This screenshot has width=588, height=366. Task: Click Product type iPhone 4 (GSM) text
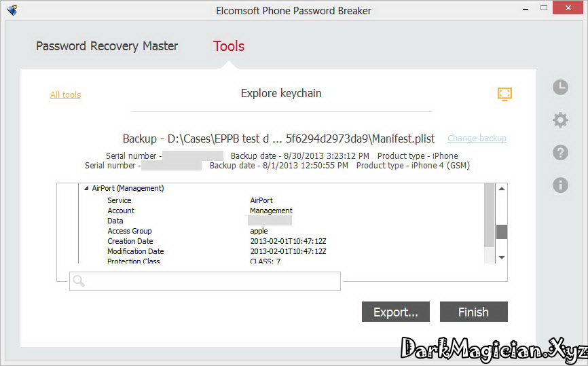pyautogui.click(x=413, y=166)
